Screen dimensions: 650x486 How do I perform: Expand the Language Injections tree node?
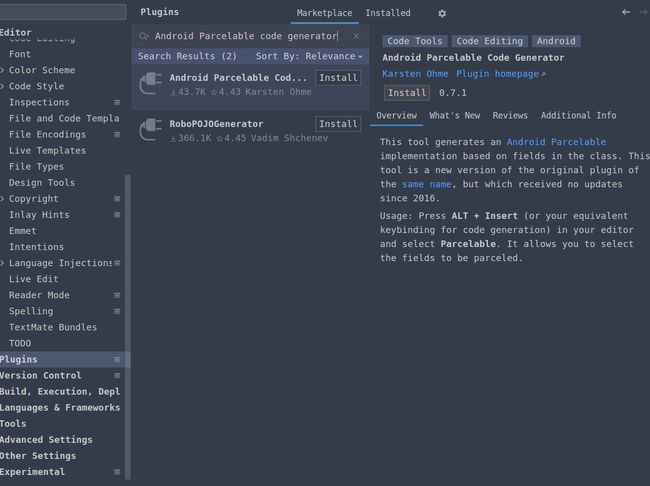point(2,263)
